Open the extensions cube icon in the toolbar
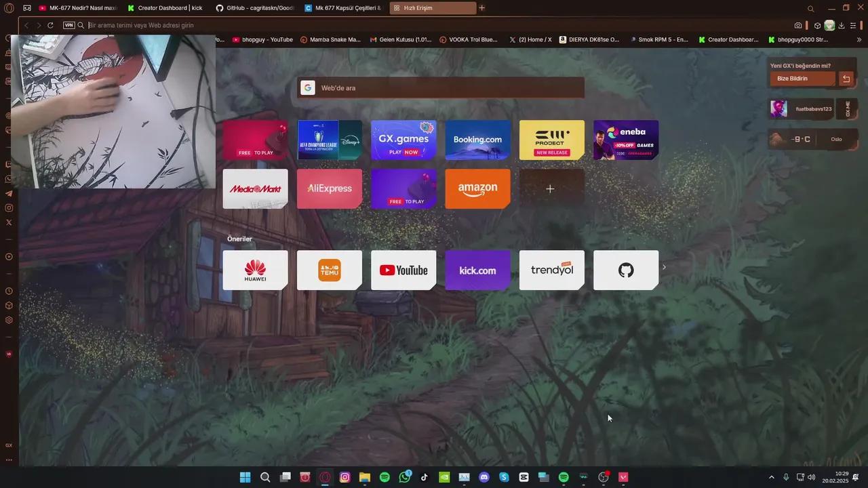868x488 pixels. click(817, 25)
